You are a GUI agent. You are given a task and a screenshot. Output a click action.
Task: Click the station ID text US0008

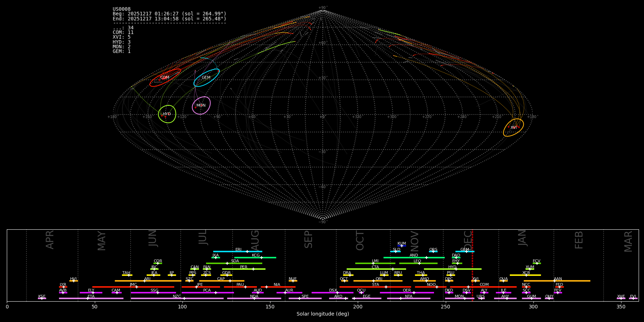point(122,9)
